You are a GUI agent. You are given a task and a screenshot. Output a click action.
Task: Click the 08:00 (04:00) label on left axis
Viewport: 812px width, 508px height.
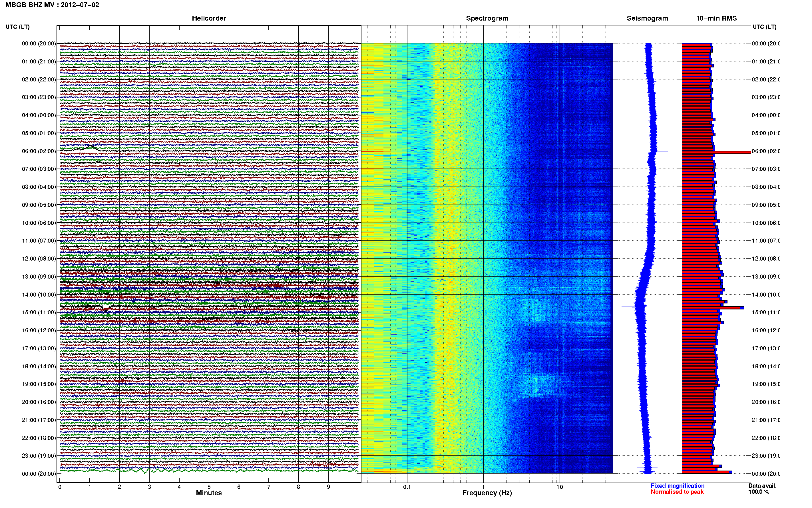coord(39,187)
